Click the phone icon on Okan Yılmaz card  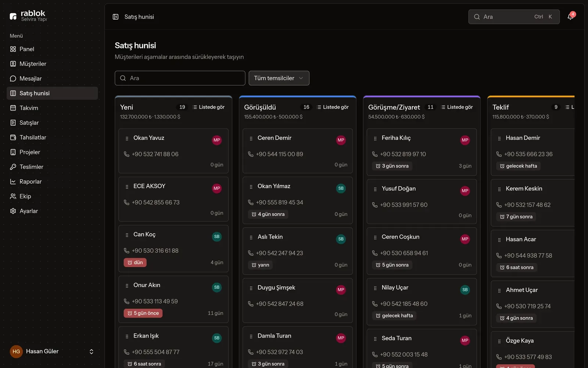coord(251,202)
